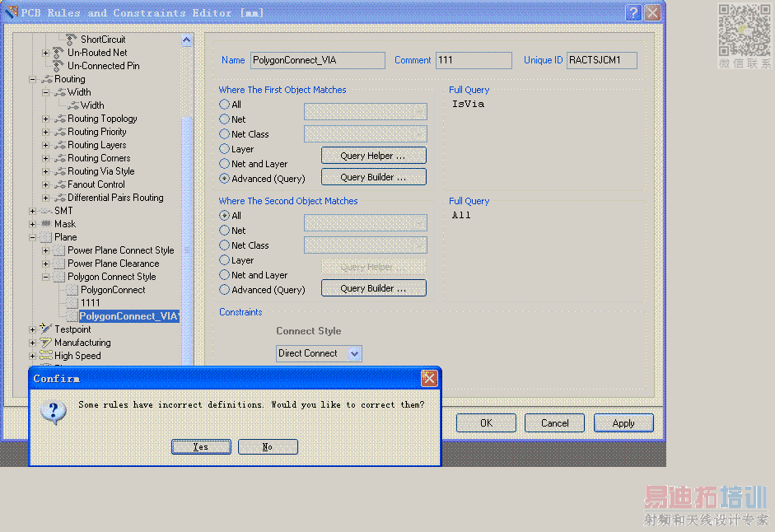Open Query Builder for second object
The width and height of the screenshot is (775, 532).
(x=374, y=288)
